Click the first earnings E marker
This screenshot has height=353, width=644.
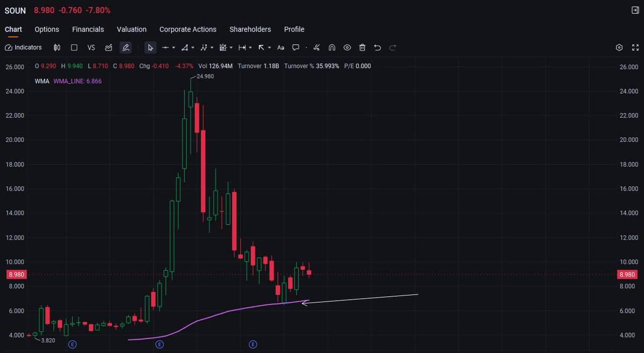(72, 344)
